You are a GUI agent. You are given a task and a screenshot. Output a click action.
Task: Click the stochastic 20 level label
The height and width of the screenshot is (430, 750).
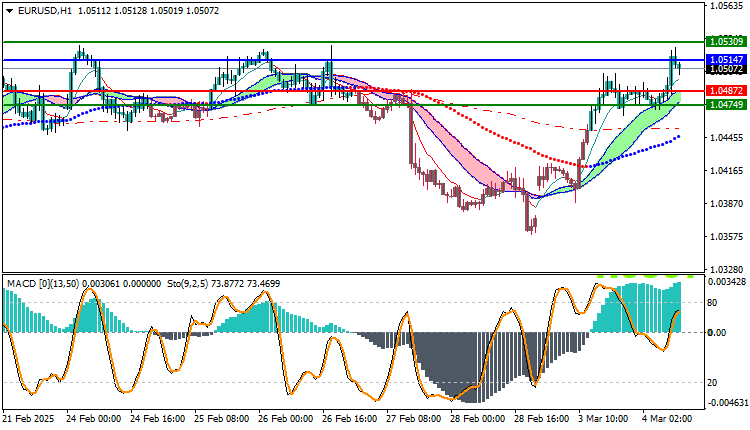pos(712,383)
